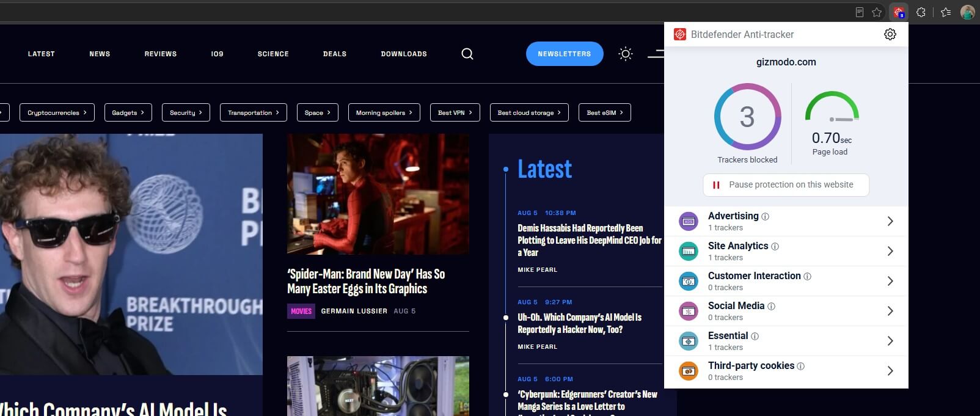Image resolution: width=980 pixels, height=416 pixels.
Task: Click the Third-party cookies category icon
Action: tap(689, 371)
